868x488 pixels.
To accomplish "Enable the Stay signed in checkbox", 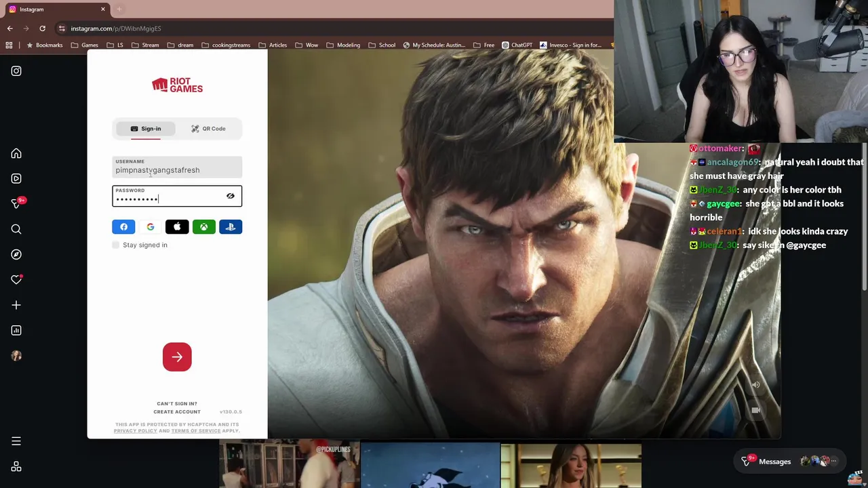I will click(x=116, y=245).
